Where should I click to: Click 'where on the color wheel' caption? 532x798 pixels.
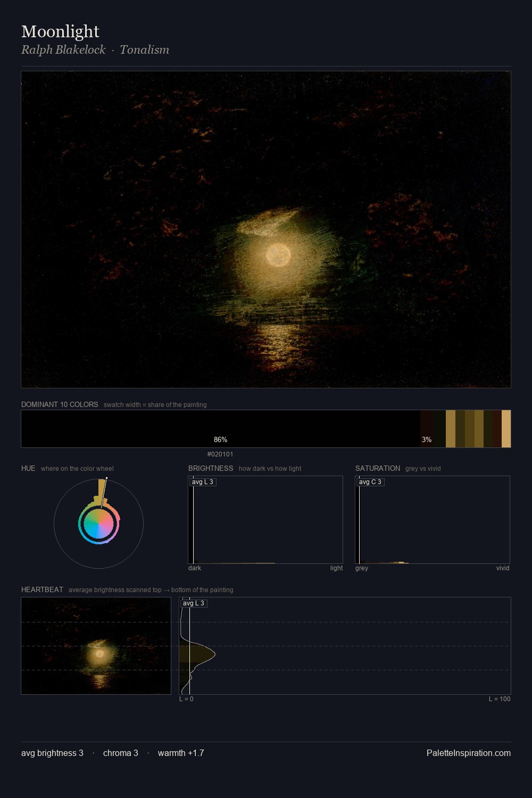pyautogui.click(x=77, y=469)
